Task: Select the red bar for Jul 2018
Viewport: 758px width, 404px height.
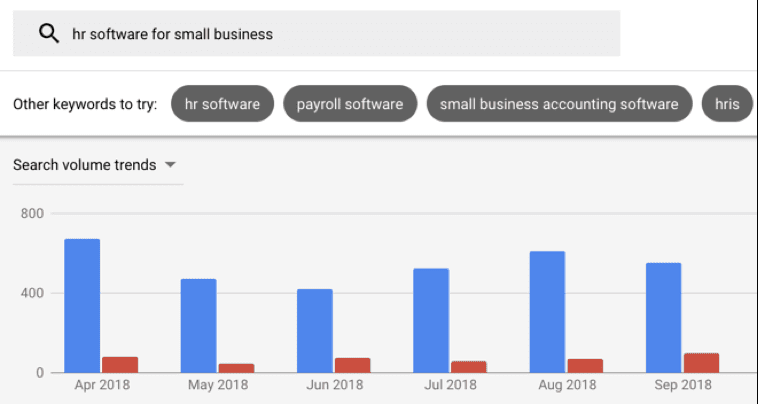Action: click(468, 367)
